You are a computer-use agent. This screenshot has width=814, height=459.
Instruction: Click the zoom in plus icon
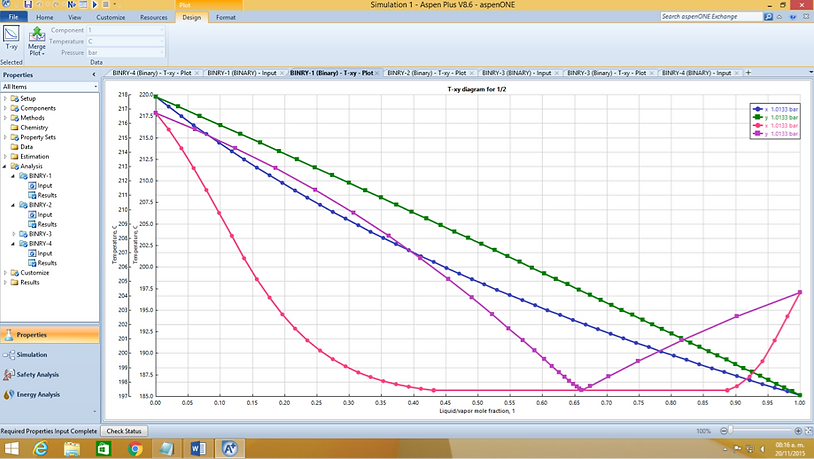[x=798, y=431]
